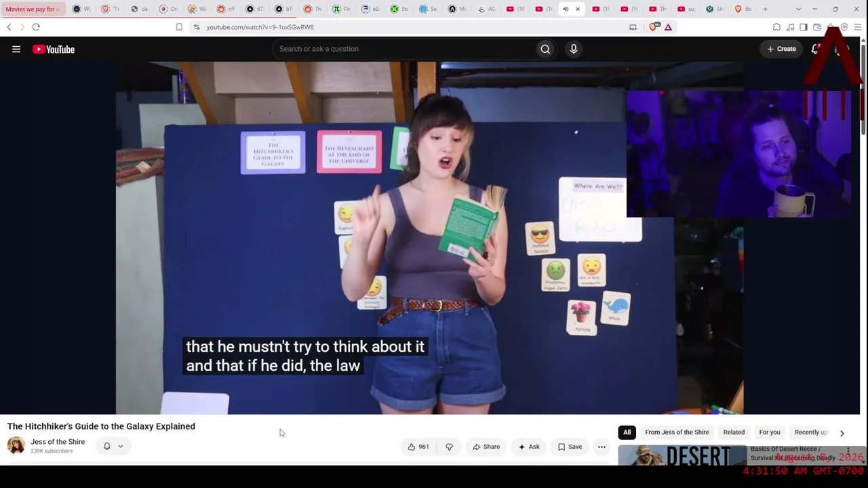
Task: Reload the current page
Action: [36, 27]
